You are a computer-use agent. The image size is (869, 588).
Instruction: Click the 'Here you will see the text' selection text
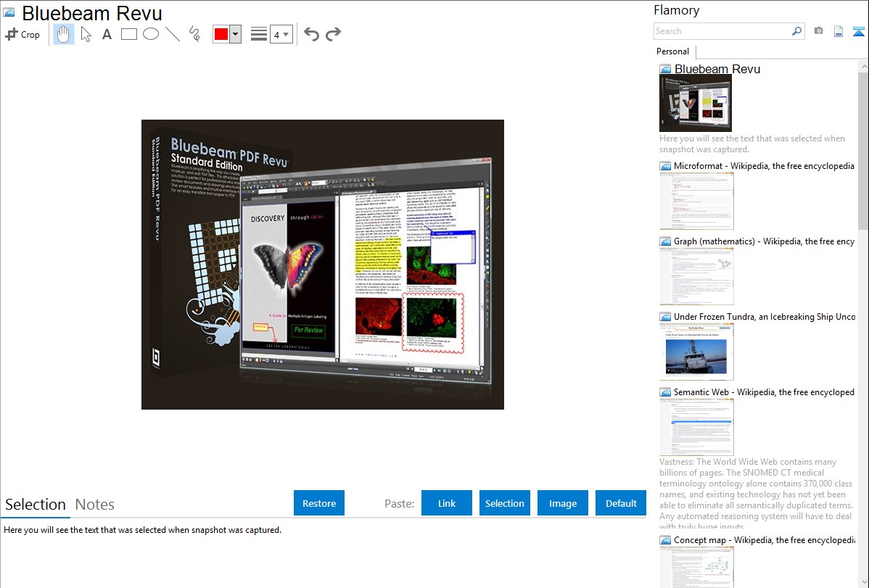coord(142,530)
